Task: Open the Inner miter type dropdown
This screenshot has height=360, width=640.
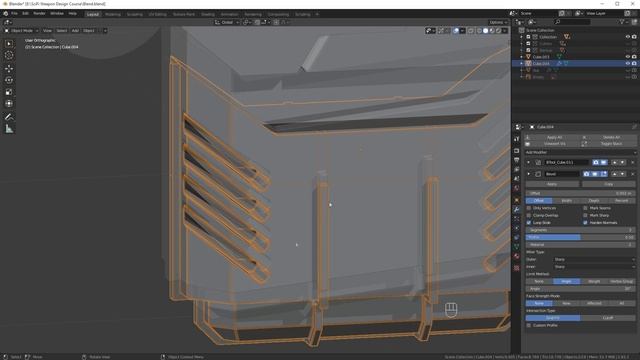Action: (x=595, y=267)
